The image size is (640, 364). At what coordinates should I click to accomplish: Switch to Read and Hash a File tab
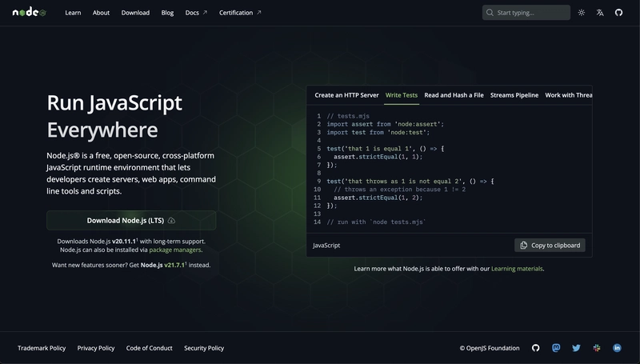(454, 95)
